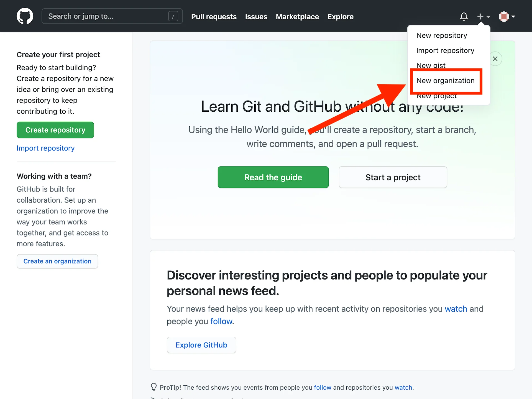Open the notifications bell
The height and width of the screenshot is (399, 532).
(464, 17)
